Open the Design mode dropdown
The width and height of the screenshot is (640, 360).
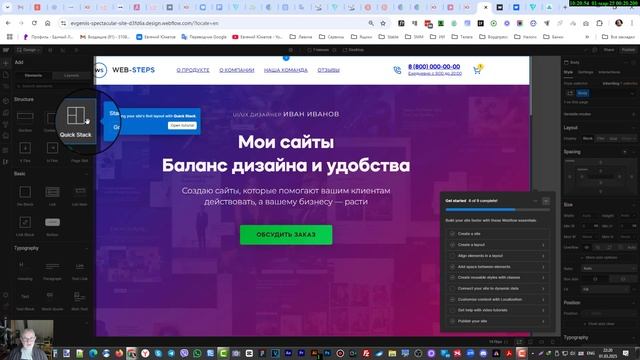click(x=28, y=50)
